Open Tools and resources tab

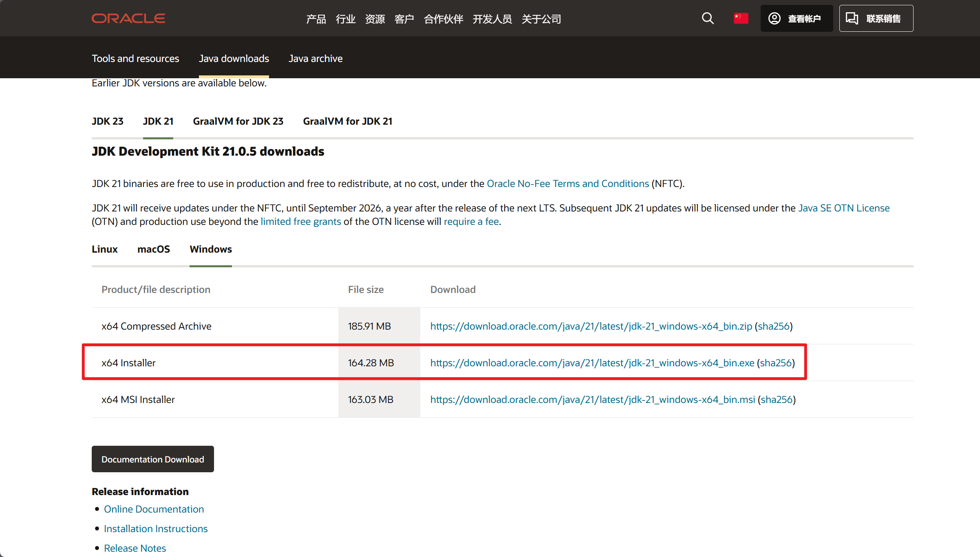click(x=135, y=59)
